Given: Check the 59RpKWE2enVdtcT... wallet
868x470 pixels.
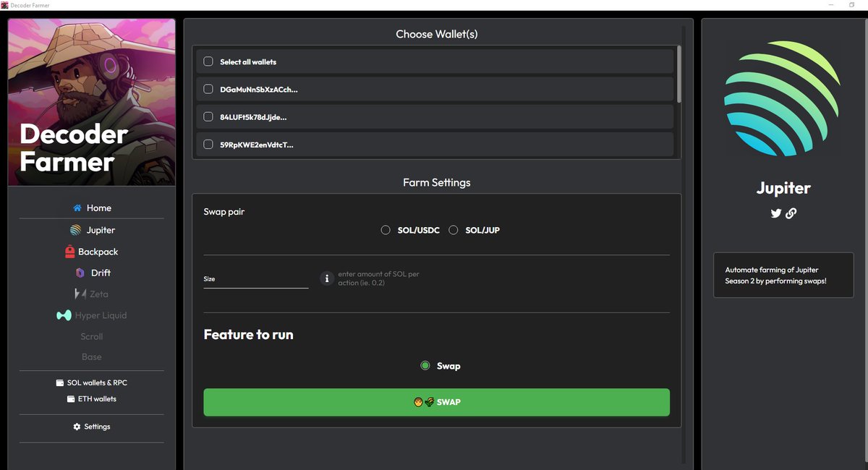Looking at the screenshot, I should coord(208,144).
